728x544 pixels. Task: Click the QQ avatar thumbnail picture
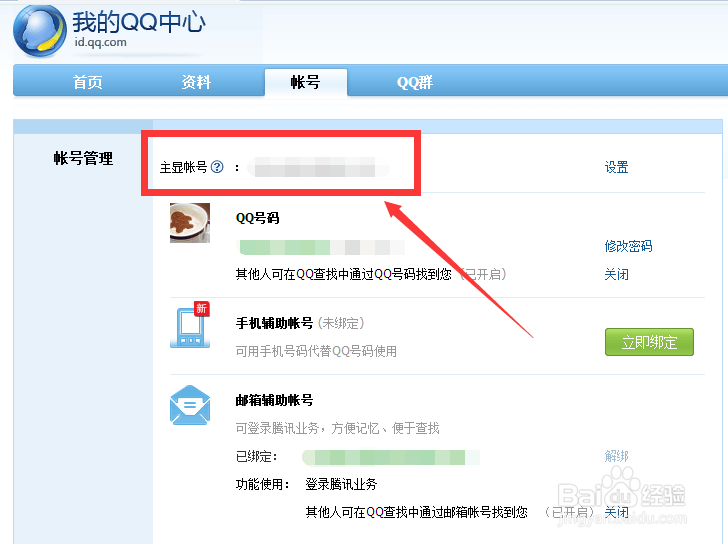(x=190, y=223)
